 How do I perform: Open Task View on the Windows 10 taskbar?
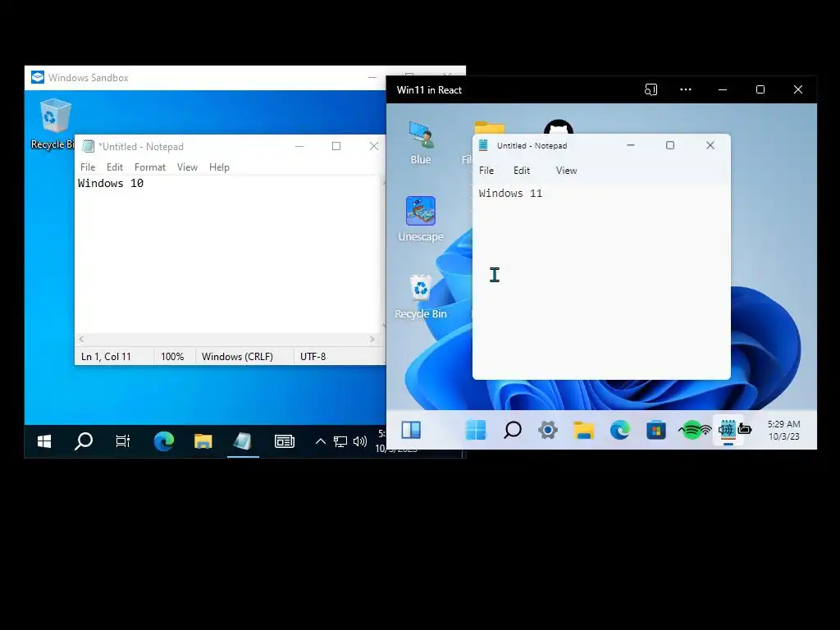click(x=123, y=441)
